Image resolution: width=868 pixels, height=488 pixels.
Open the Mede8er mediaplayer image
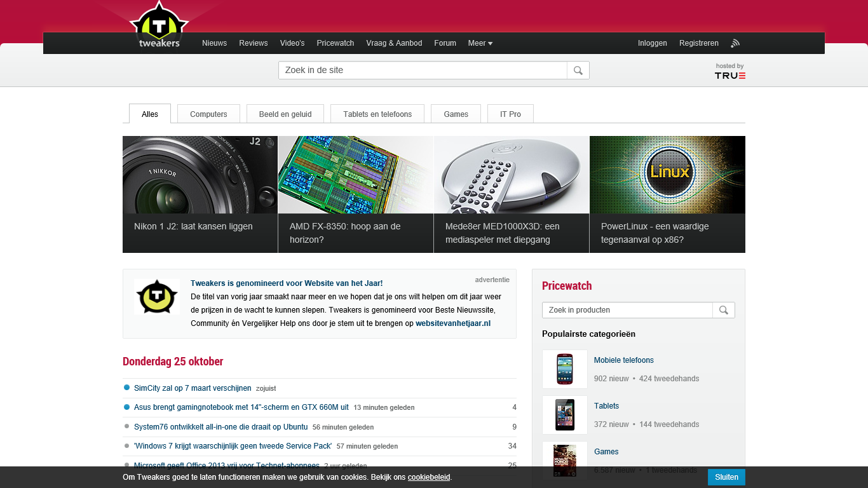512,175
